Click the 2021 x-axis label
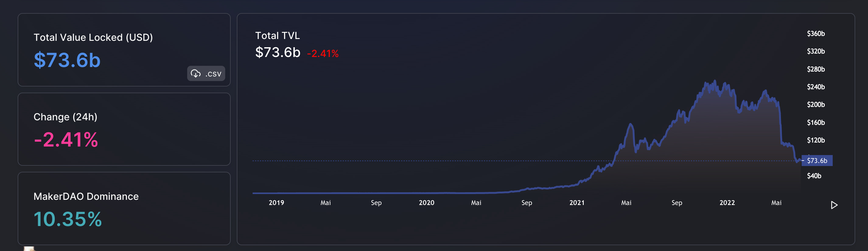The width and height of the screenshot is (868, 251). [x=577, y=203]
